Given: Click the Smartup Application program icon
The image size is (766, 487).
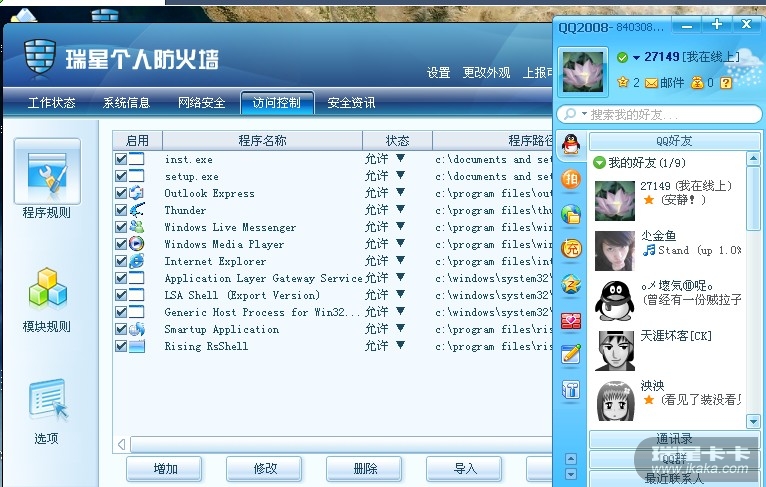Looking at the screenshot, I should tap(136, 329).
